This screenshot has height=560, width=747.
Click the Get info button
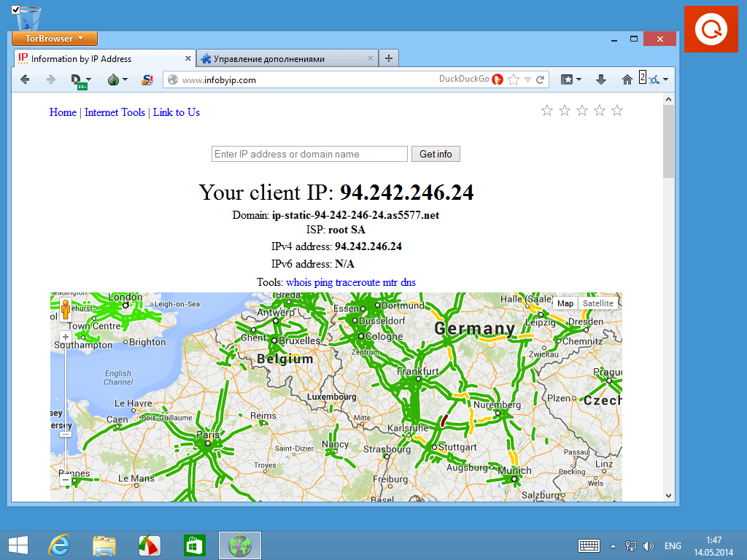[x=436, y=154]
